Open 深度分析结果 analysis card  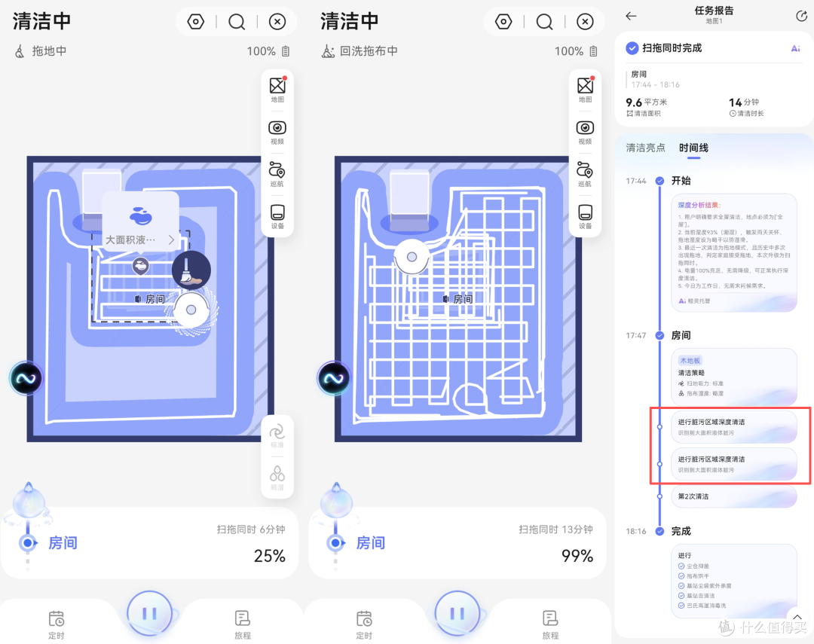point(734,253)
